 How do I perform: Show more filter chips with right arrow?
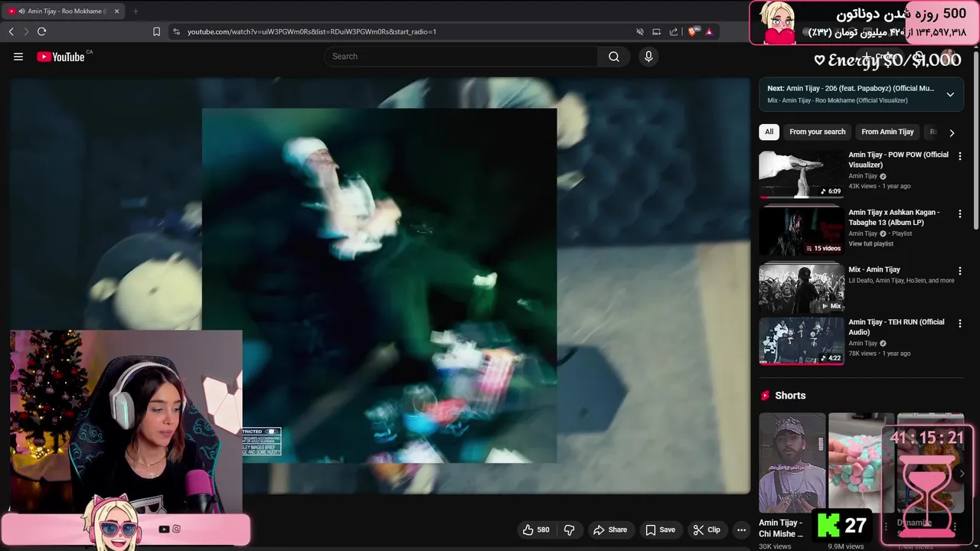(x=952, y=132)
